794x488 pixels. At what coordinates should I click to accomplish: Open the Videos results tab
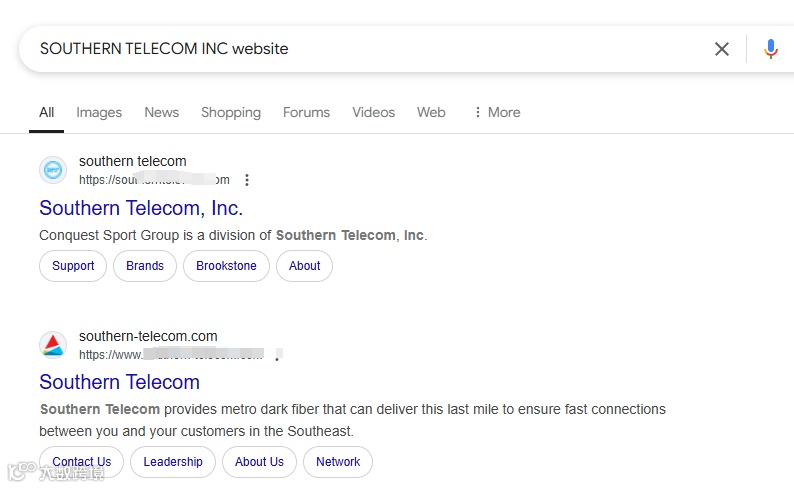coord(373,112)
